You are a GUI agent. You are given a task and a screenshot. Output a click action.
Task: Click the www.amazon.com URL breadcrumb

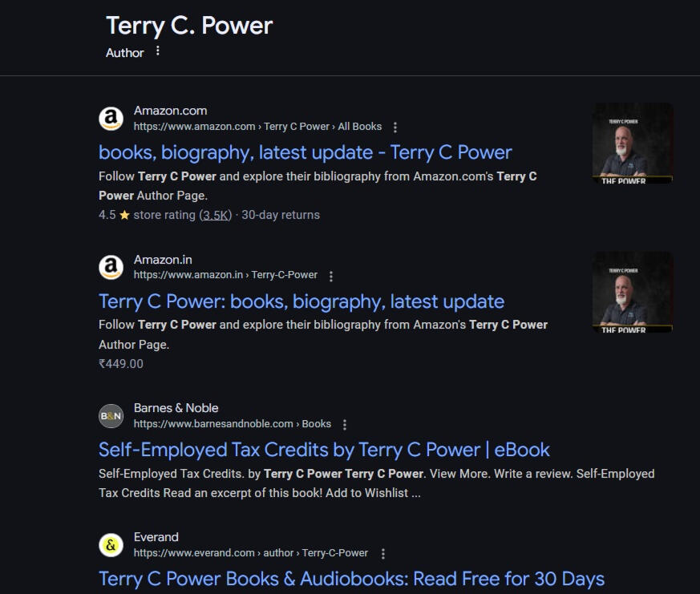coord(257,127)
